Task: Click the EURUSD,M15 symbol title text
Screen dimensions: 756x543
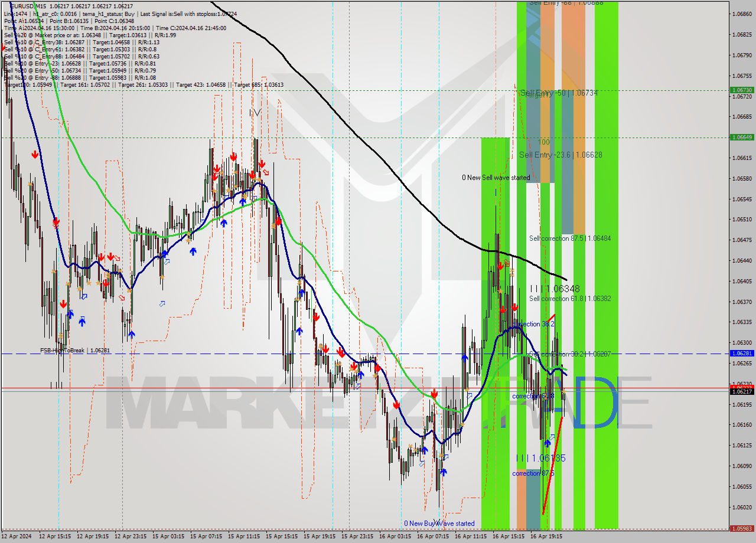Action: pos(27,6)
